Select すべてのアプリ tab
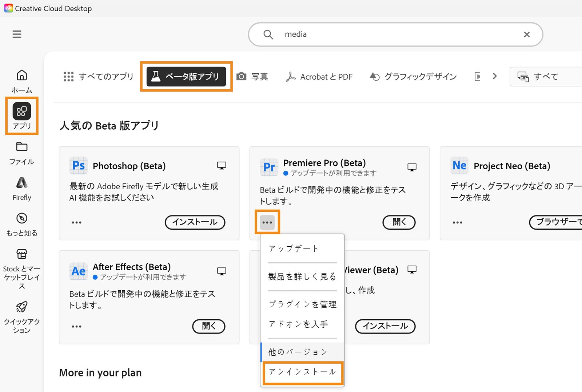The width and height of the screenshot is (582, 392). (99, 77)
